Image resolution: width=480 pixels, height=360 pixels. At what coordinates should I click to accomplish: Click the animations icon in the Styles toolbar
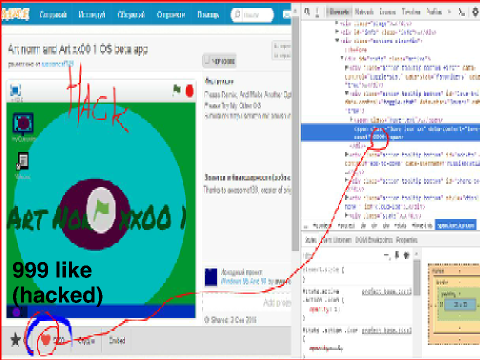pyautogui.click(x=406, y=255)
